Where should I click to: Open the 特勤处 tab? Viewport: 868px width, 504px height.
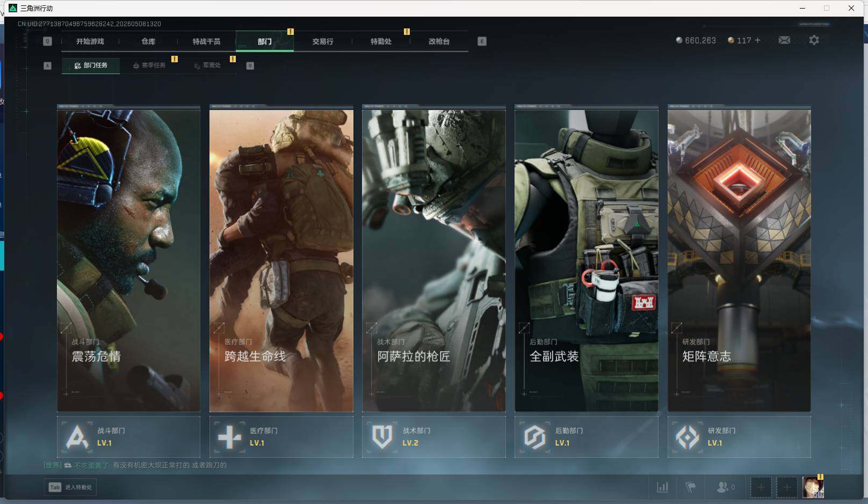click(381, 41)
